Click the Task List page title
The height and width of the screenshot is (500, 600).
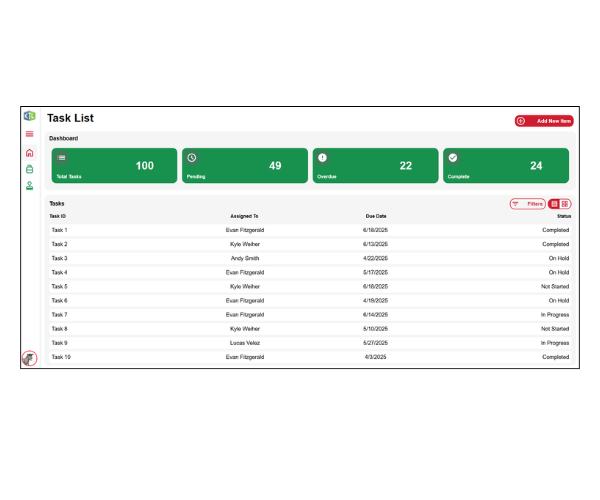70,118
